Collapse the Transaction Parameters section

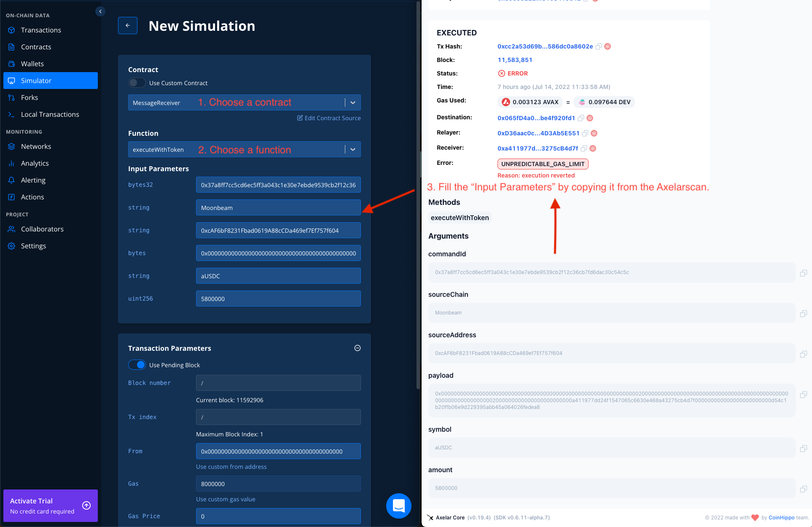pyautogui.click(x=357, y=348)
